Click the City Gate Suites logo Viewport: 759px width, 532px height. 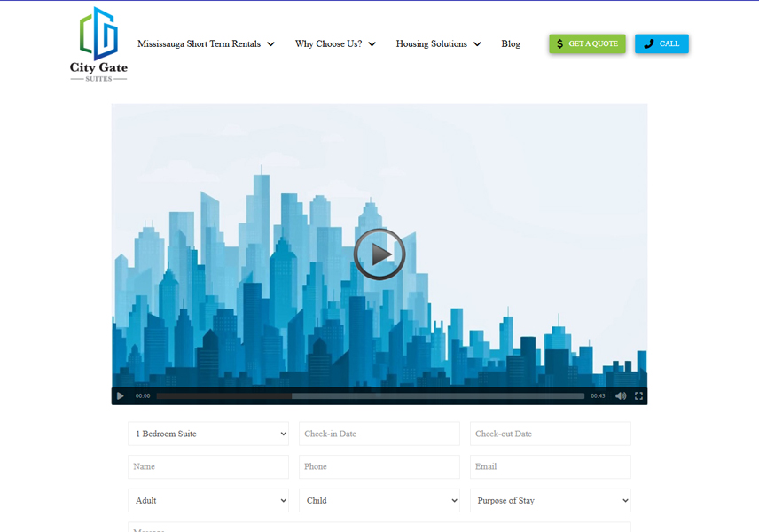pos(98,44)
